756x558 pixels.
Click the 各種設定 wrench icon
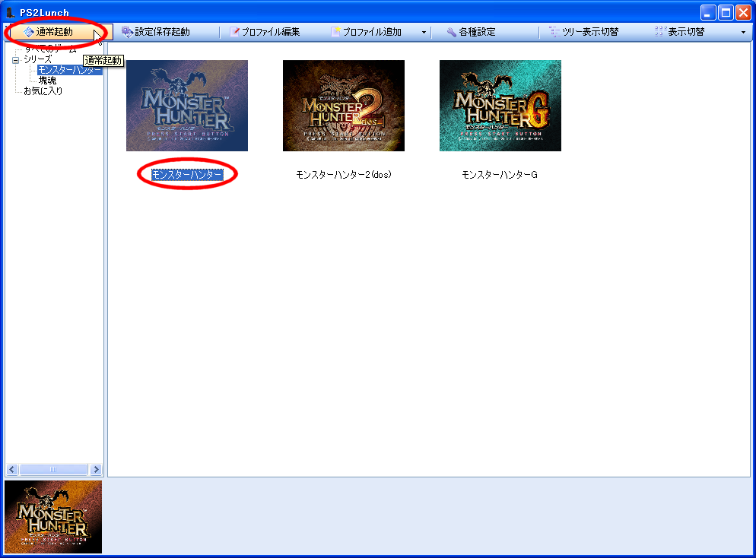451,32
